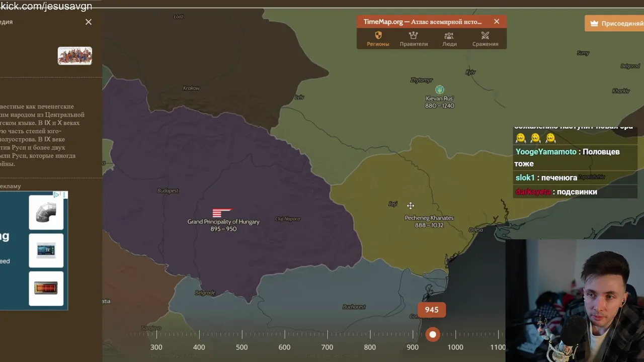Jump to year 500 on timeline
Image resolution: width=644 pixels, height=362 pixels.
pos(242,347)
